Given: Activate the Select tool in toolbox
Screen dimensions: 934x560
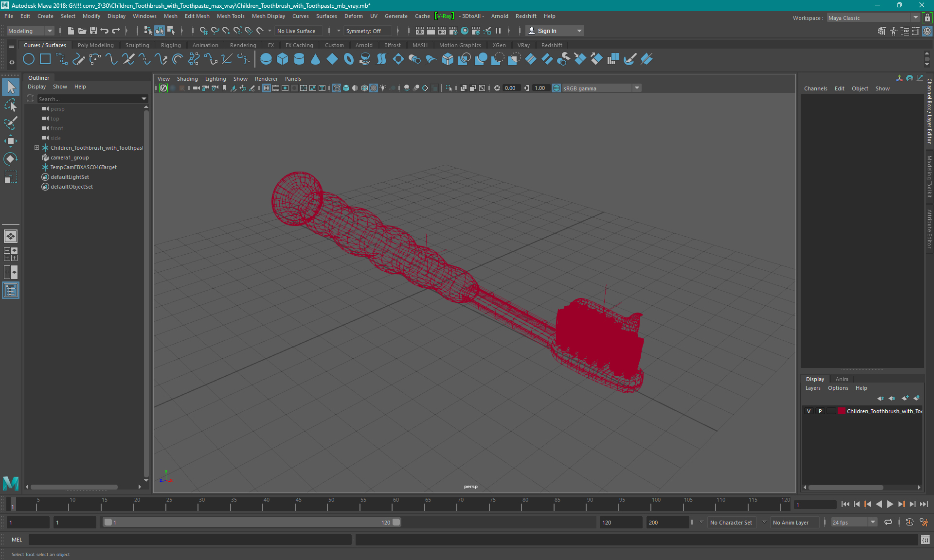Looking at the screenshot, I should (x=11, y=87).
